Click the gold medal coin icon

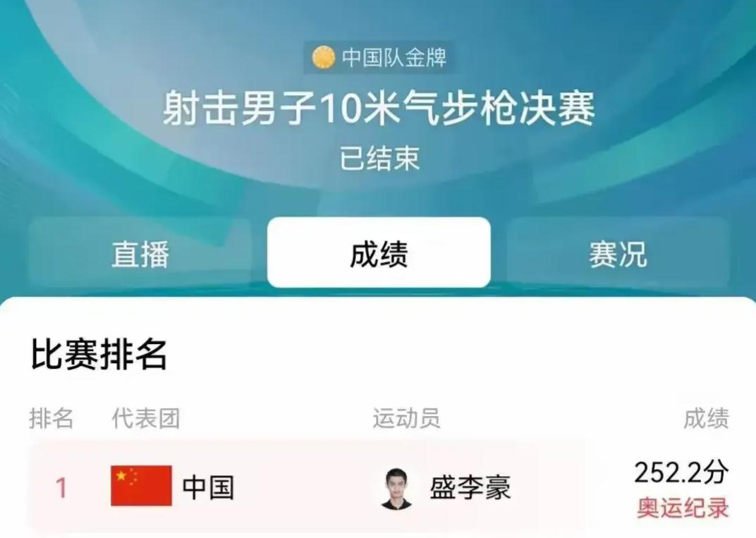[323, 57]
